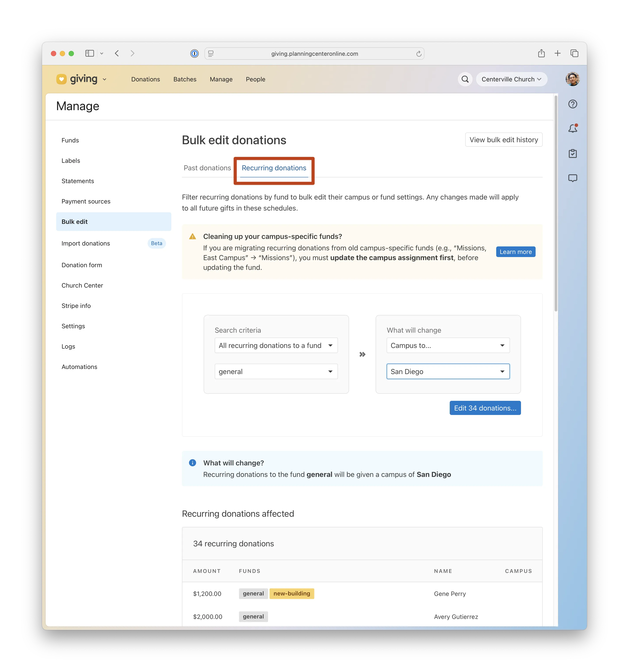Screen dimensions: 629x672
Task: Open the help question mark icon
Action: click(573, 104)
